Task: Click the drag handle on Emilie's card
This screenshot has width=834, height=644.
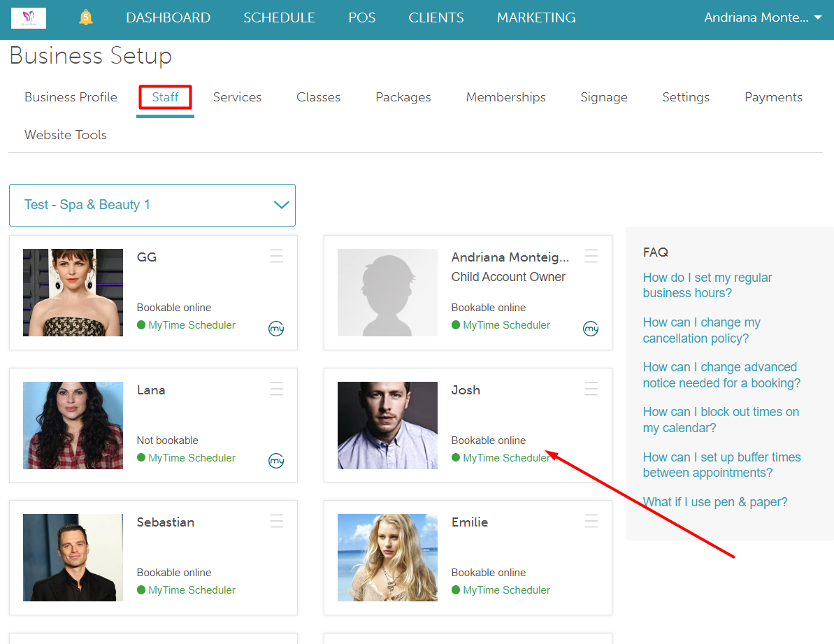Action: (x=591, y=521)
